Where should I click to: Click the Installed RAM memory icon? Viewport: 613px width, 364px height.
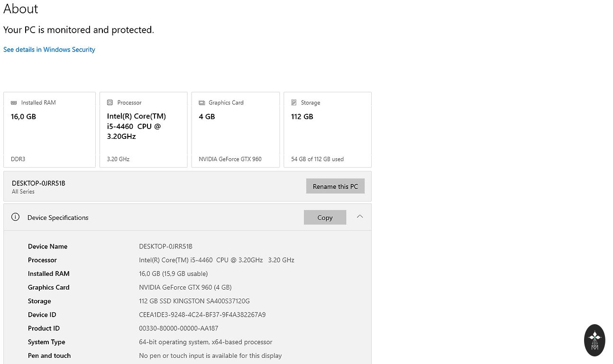14,102
